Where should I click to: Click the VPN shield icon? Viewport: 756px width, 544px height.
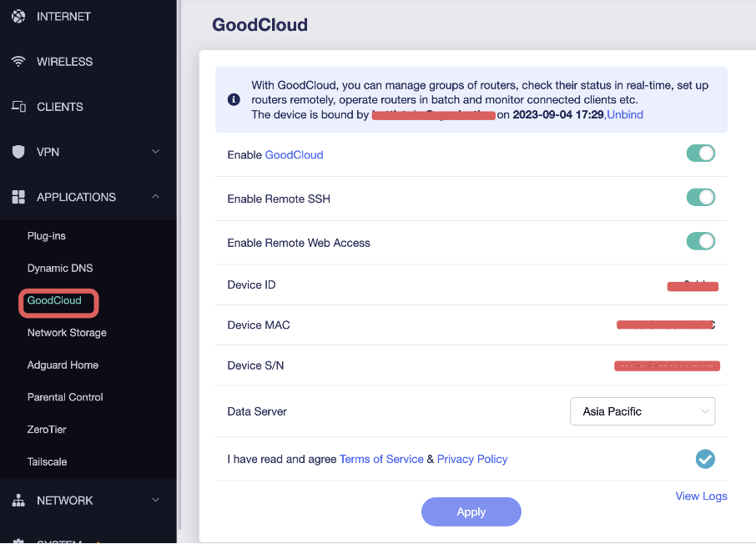click(18, 152)
